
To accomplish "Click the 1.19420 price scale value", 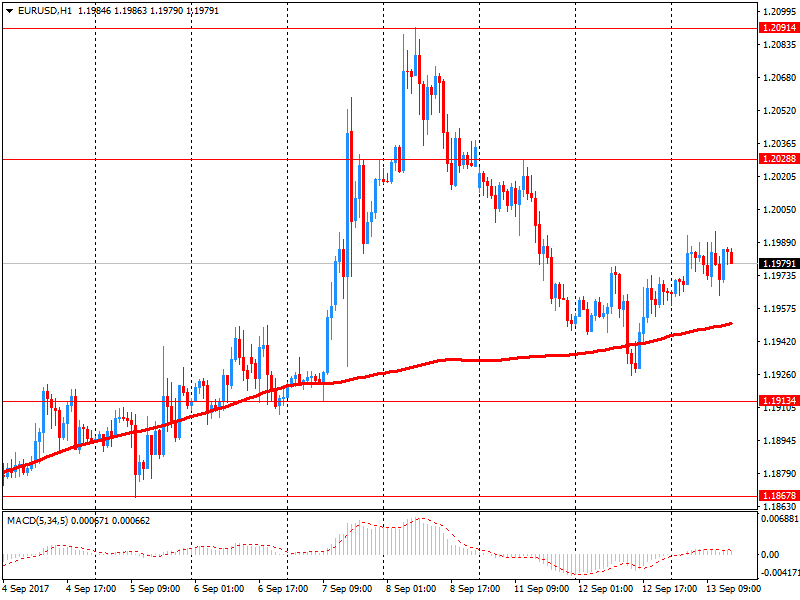I will [x=780, y=341].
